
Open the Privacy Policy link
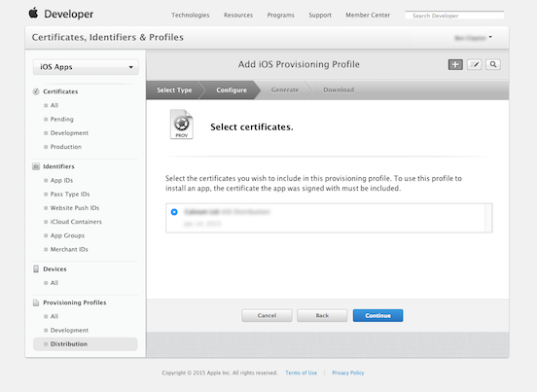point(348,373)
